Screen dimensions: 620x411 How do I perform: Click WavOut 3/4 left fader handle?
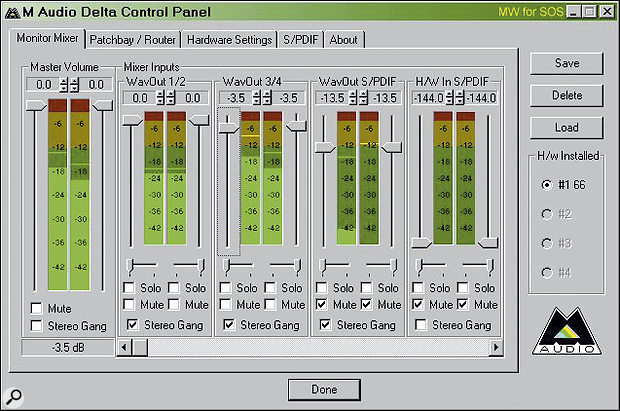229,127
